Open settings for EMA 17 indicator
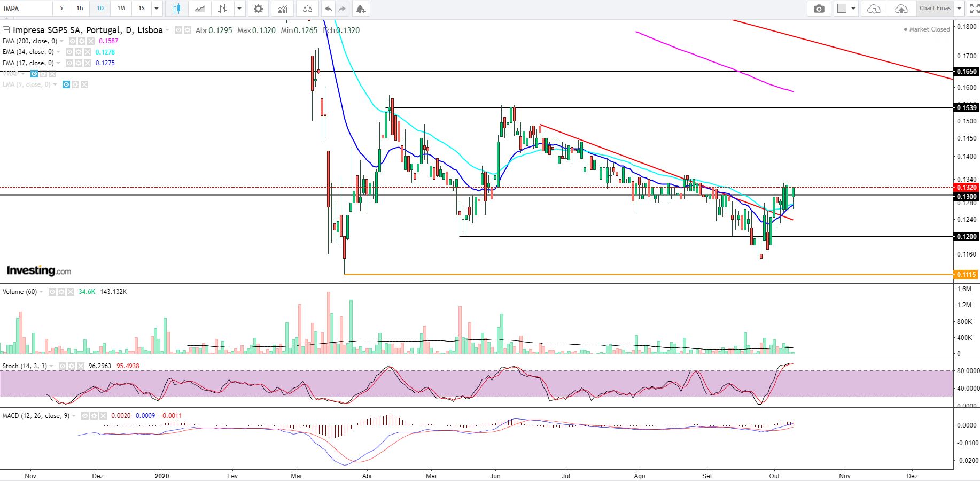The image size is (980, 481). 78,63
